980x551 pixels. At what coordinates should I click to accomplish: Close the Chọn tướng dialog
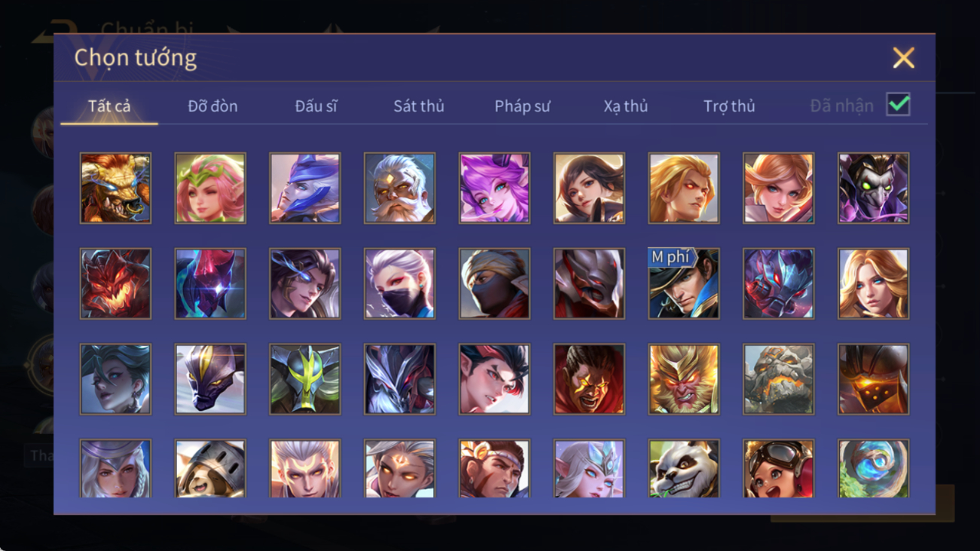(903, 58)
